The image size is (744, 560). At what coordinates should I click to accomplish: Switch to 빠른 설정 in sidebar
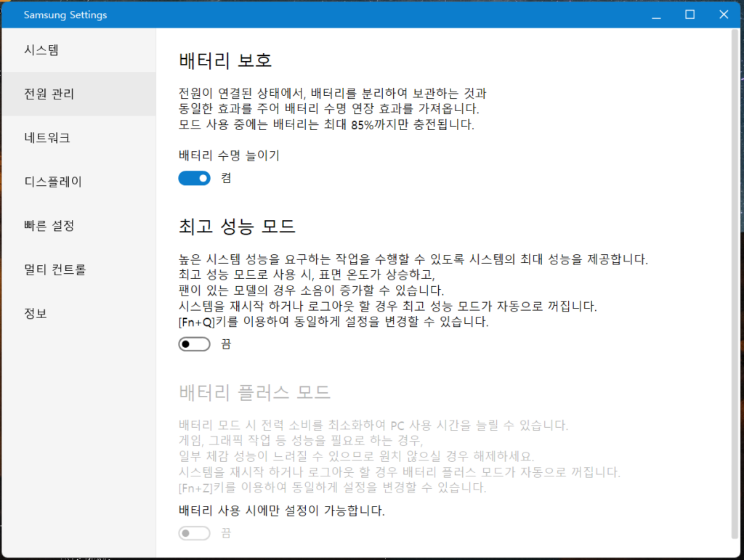pyautogui.click(x=78, y=226)
